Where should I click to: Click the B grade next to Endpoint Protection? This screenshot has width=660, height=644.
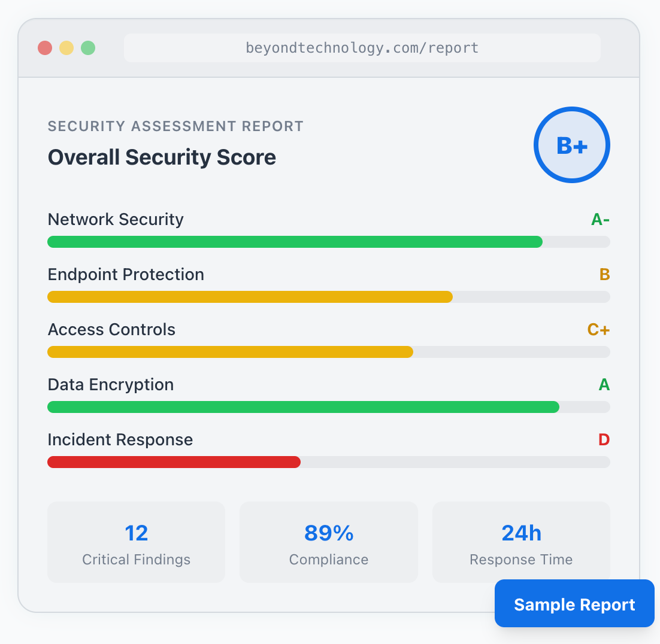605,275
